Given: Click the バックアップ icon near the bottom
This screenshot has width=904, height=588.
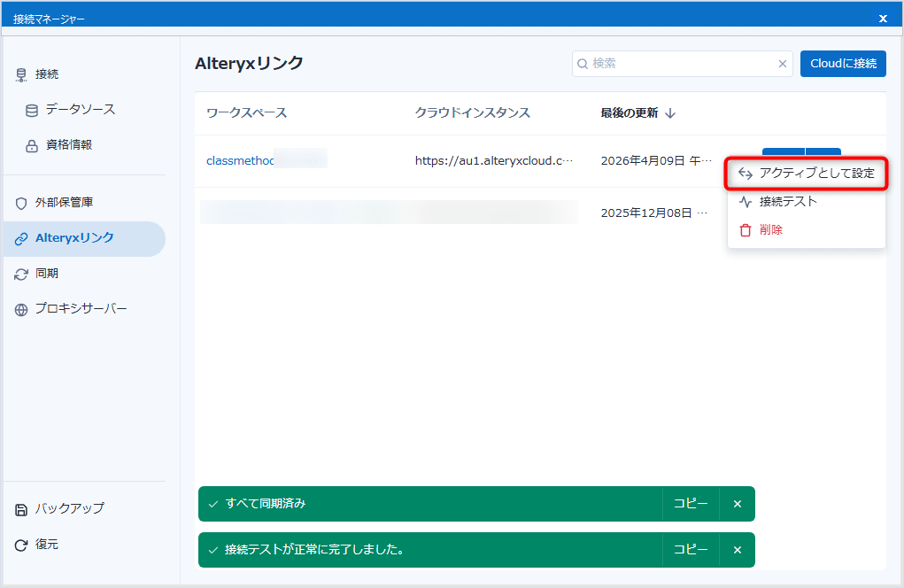Looking at the screenshot, I should pos(19,508).
